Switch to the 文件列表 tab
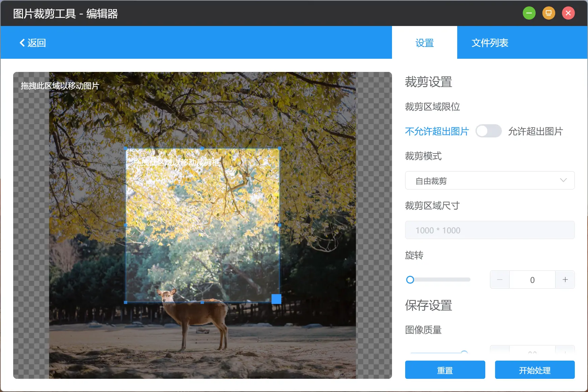The height and width of the screenshot is (392, 588). coord(489,43)
